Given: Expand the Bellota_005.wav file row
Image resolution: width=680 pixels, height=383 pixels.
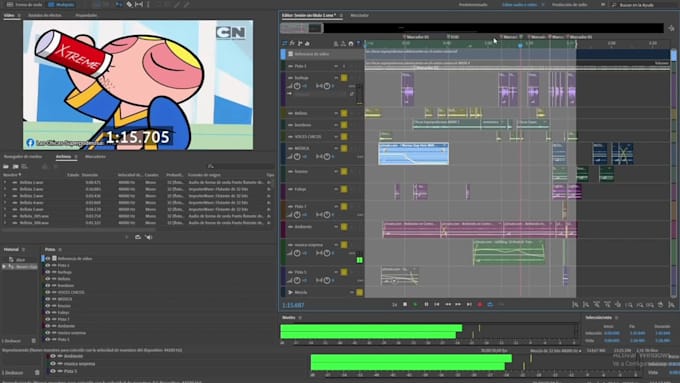Looking at the screenshot, I should click(5, 216).
